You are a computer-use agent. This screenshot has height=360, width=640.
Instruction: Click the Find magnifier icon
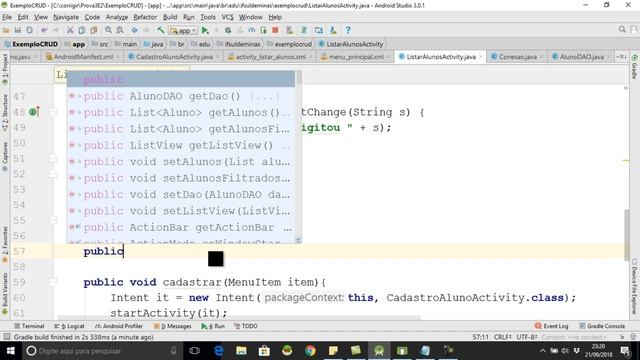click(108, 30)
